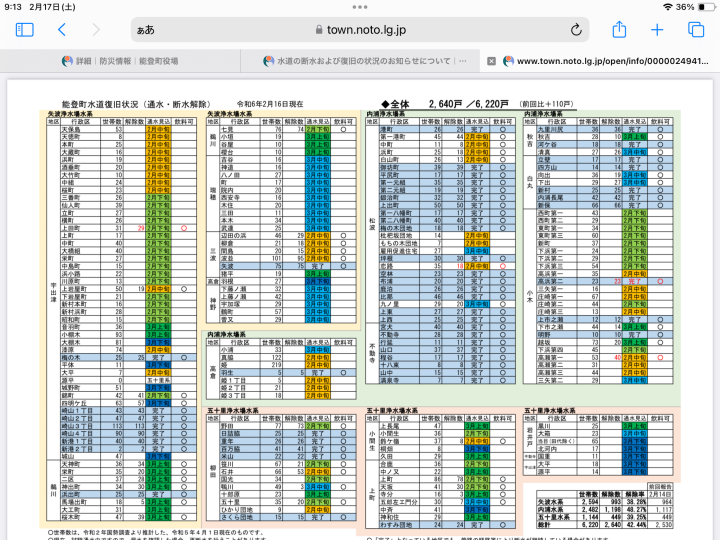
Task: Tap the multitasking three-dot control
Action: 360,6
